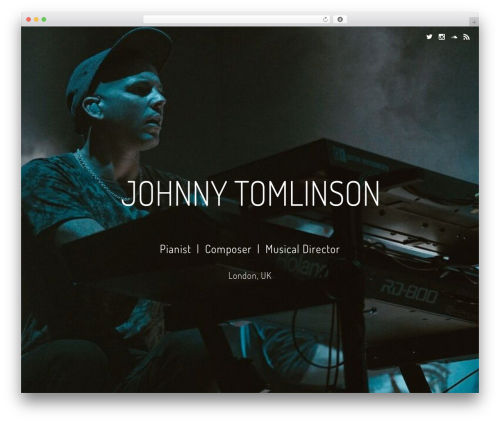
Task: Click the 'Pianist' text
Action: 175,249
